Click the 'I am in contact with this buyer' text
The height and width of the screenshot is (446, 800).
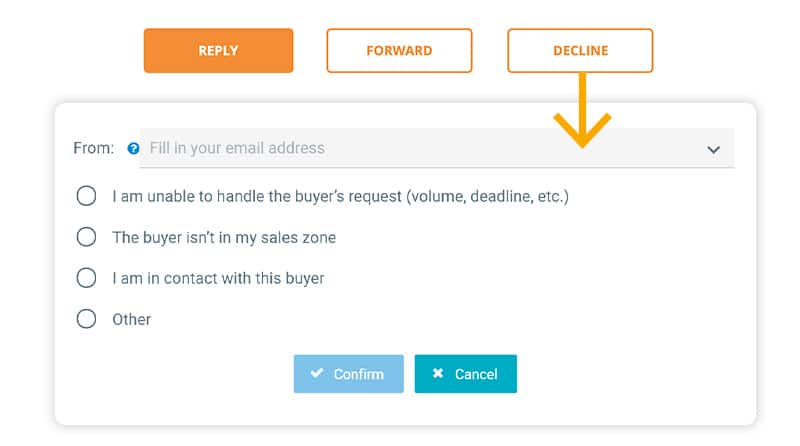tap(218, 279)
